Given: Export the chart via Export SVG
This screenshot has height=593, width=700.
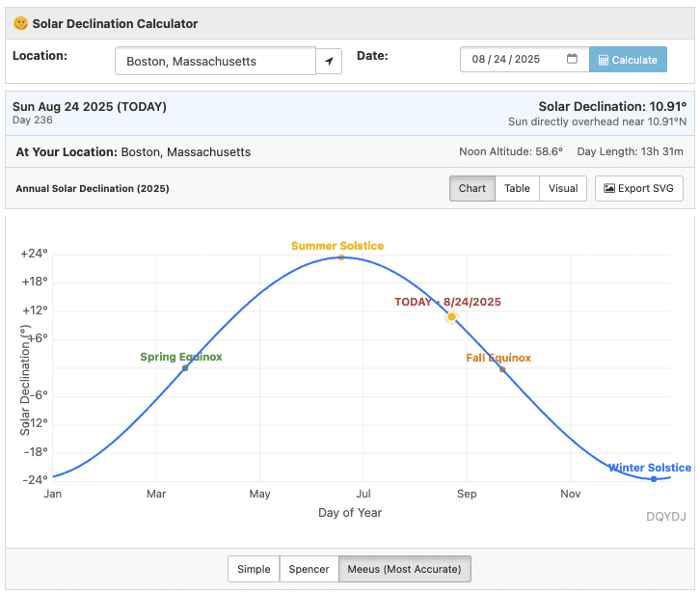Looking at the screenshot, I should 638,188.
